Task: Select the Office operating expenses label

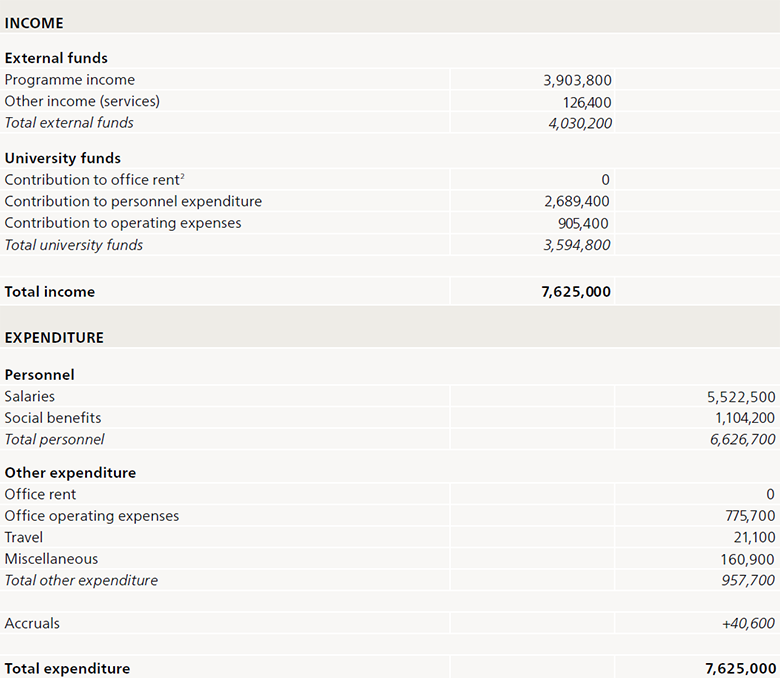Action: pos(92,516)
